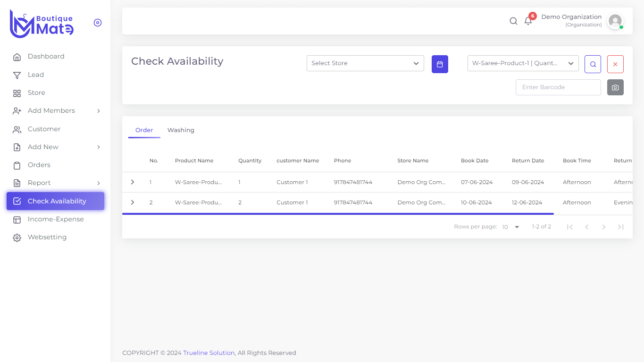
Task: Click the Lead funnel icon
Action: [x=17, y=75]
